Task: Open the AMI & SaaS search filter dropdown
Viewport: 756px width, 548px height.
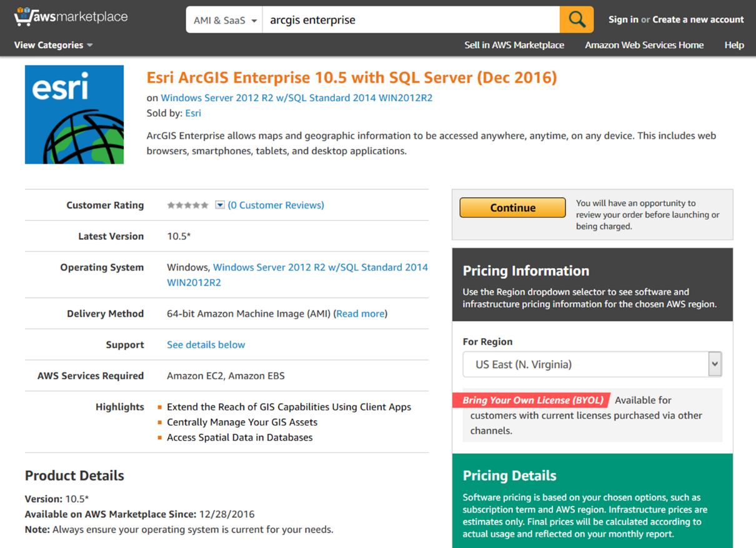Action: tap(225, 20)
